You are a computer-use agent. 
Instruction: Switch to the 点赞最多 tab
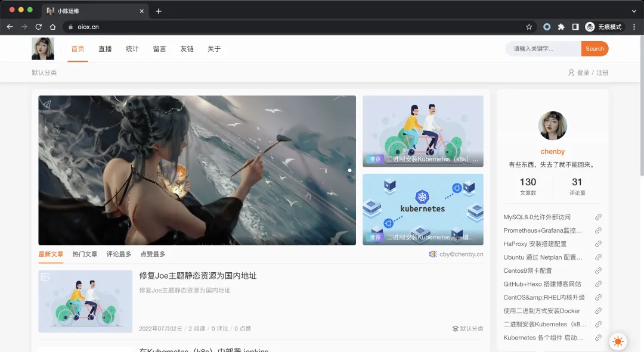[153, 254]
